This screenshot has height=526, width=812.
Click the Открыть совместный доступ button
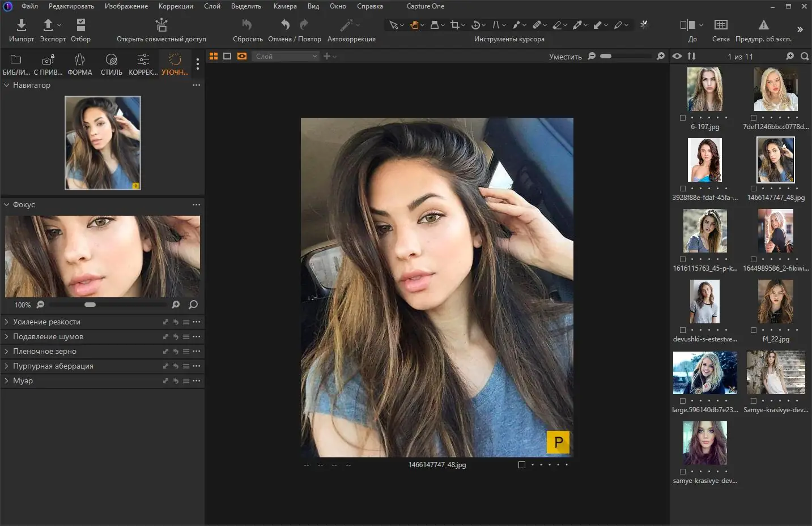(161, 31)
